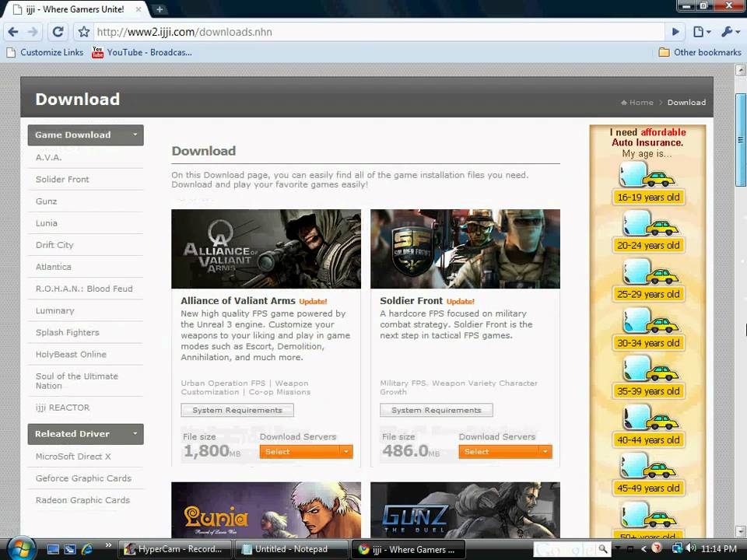Select Splash Fighters in the sidebar
The height and width of the screenshot is (560, 747).
[x=67, y=332]
